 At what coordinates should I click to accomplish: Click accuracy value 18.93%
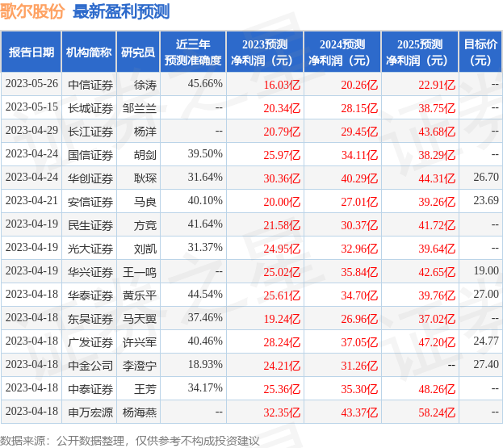(x=205, y=365)
